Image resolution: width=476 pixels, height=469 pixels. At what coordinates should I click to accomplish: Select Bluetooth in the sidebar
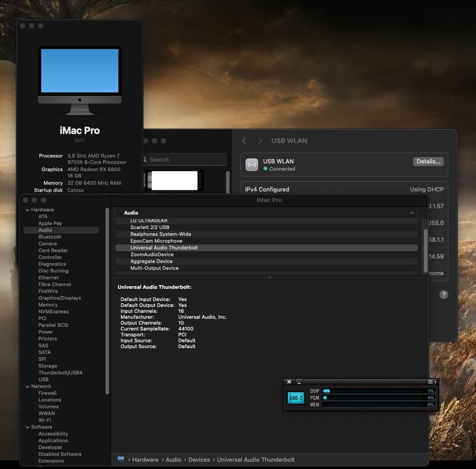[x=50, y=237]
